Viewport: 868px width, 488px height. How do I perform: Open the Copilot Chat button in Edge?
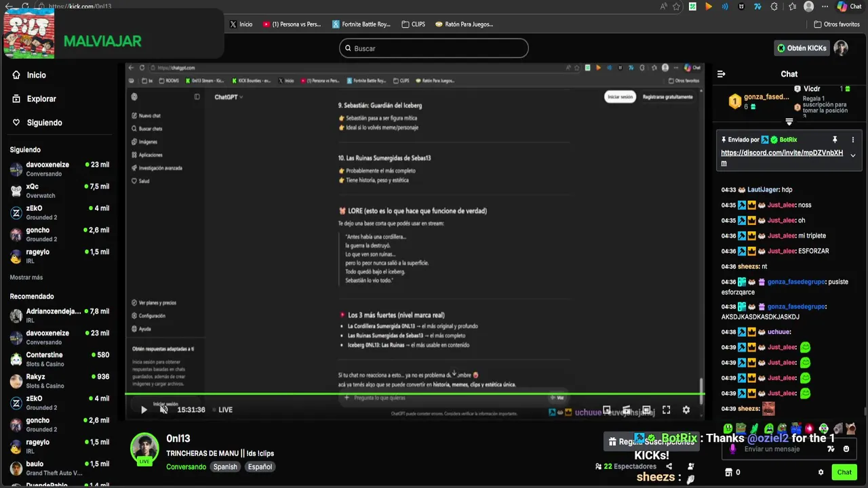(849, 6)
